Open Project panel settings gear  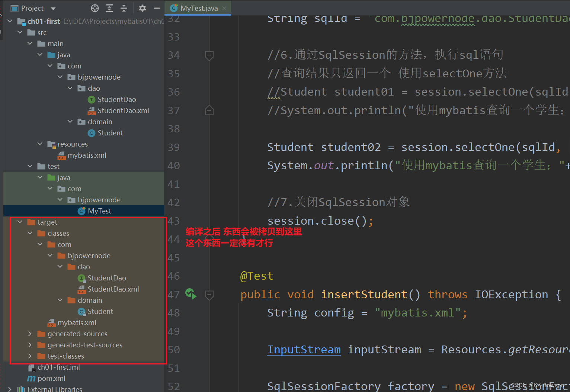click(142, 8)
